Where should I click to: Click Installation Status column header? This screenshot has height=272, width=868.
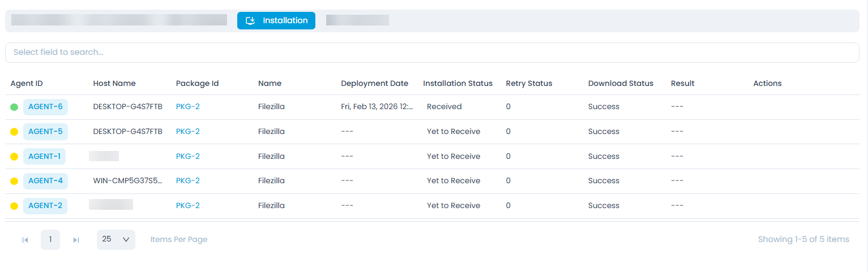458,84
